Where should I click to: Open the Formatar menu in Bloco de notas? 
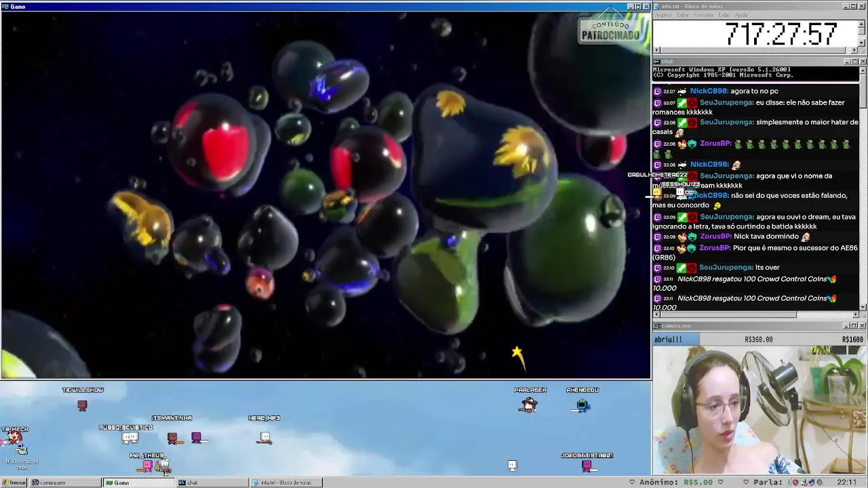pos(704,15)
